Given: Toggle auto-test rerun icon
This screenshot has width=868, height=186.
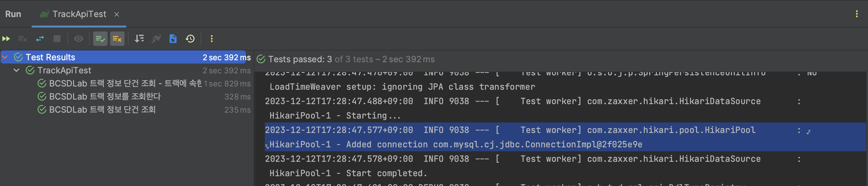Looking at the screenshot, I should pyautogui.click(x=40, y=39).
